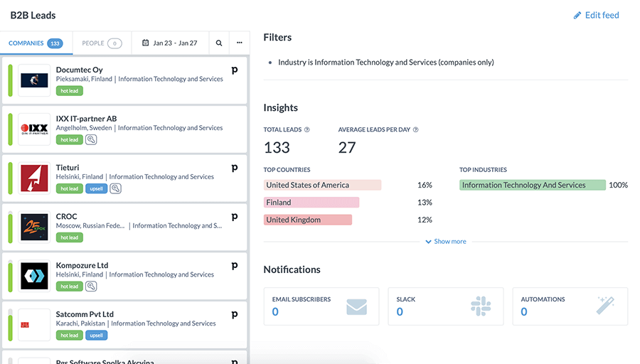Screen dimensions: 640x364
Task: Click the magic wand Automations icon
Action: [605, 305]
